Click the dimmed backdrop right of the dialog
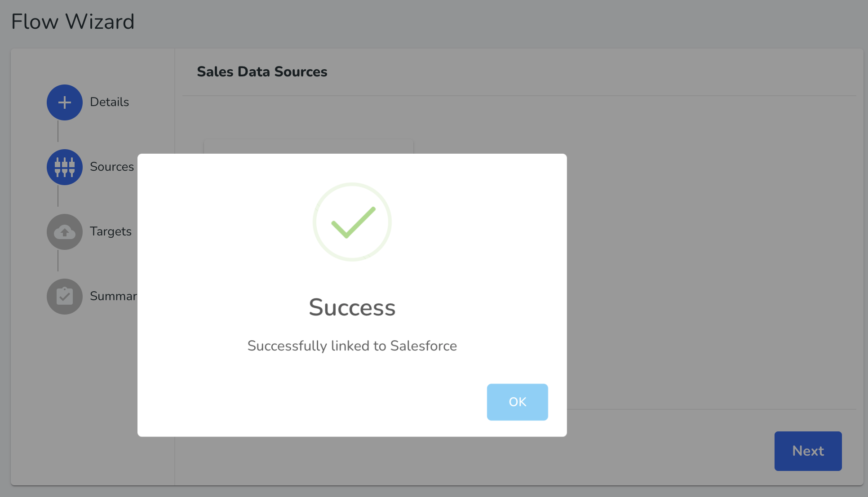Image resolution: width=868 pixels, height=497 pixels. (714, 270)
